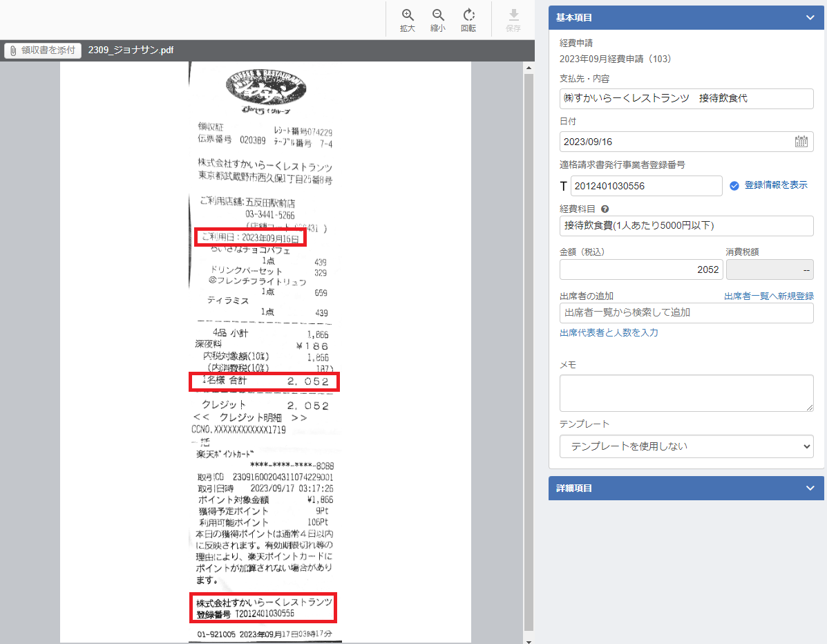Click the 基本項目 header title
827x644 pixels.
pos(573,17)
